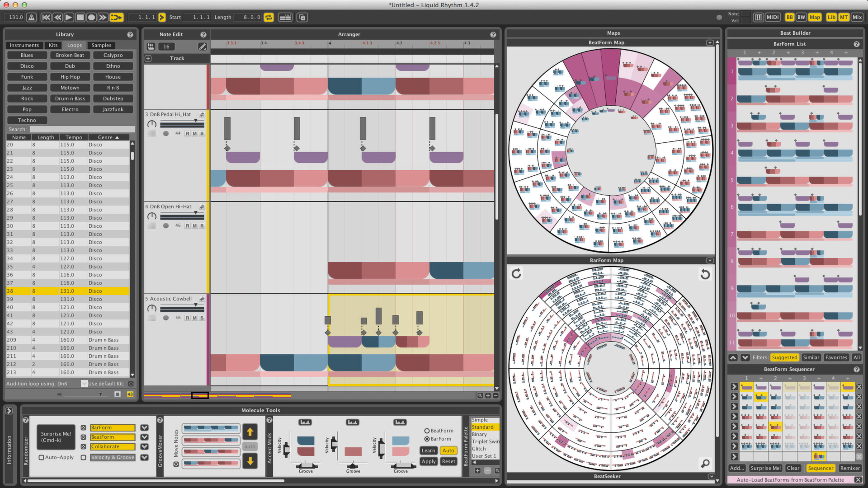Screen dimensions: 868x488
Task: Open the BarForm dropdown in the Randomizer
Action: (144, 427)
